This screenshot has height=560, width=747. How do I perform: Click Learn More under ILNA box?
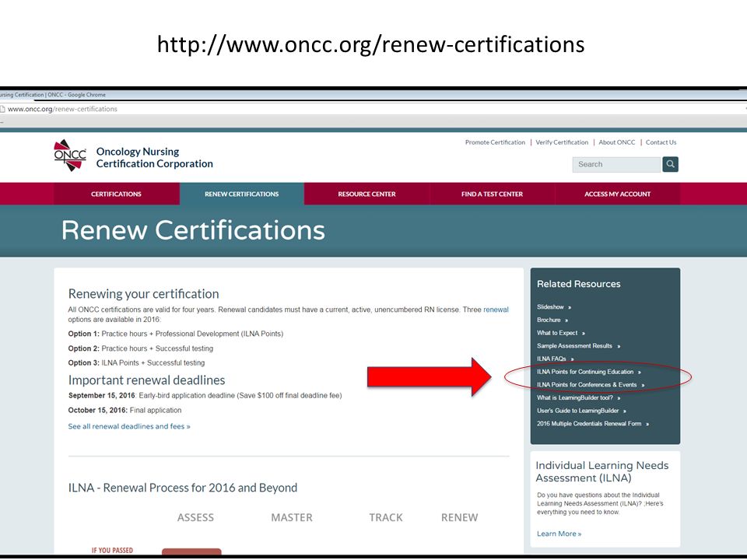point(559,534)
